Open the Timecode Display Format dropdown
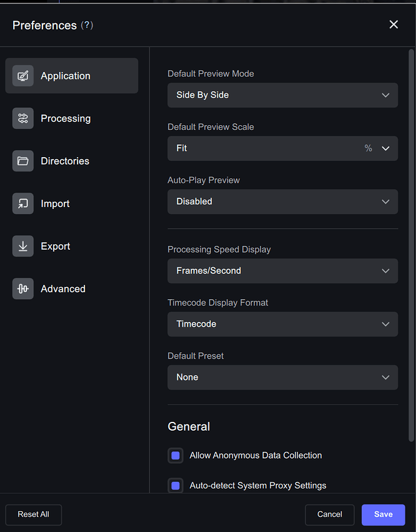Image resolution: width=416 pixels, height=532 pixels. (282, 324)
